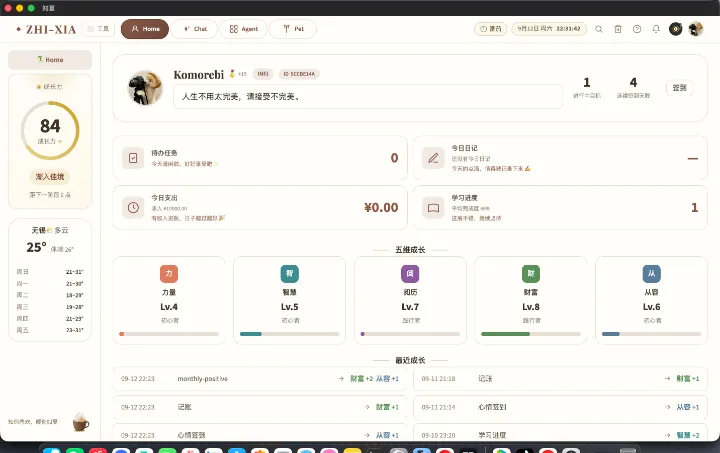Click the ¥0.00 expense amount

tap(381, 207)
